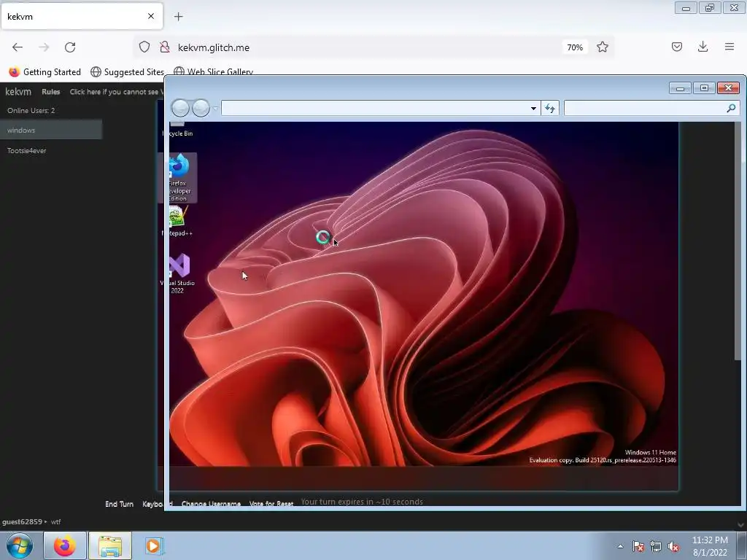Click the 70% zoom level indicator
Image resolution: width=747 pixels, height=560 pixels.
pyautogui.click(x=575, y=47)
